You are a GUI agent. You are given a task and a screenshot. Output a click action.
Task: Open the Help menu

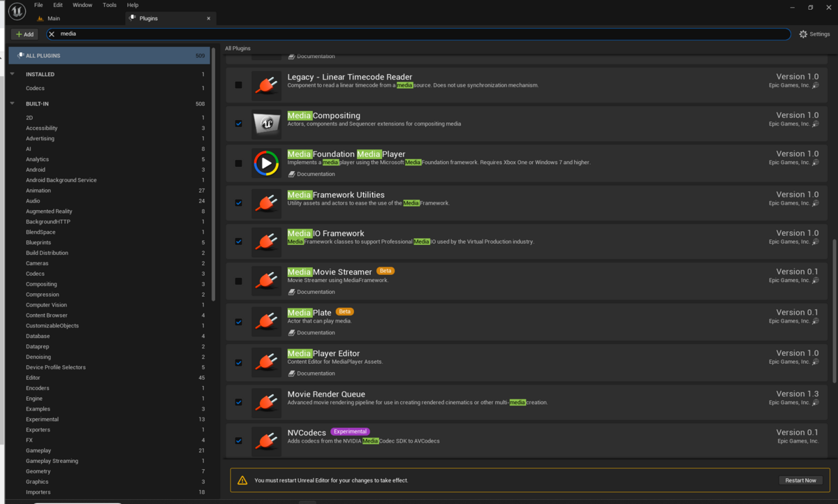tap(133, 5)
